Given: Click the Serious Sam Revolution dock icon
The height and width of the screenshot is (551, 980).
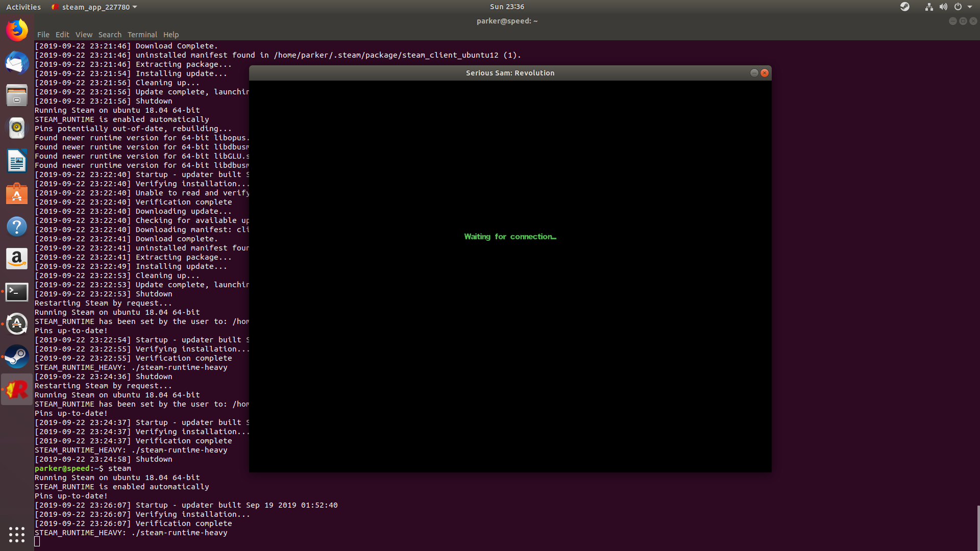Looking at the screenshot, I should 17,389.
